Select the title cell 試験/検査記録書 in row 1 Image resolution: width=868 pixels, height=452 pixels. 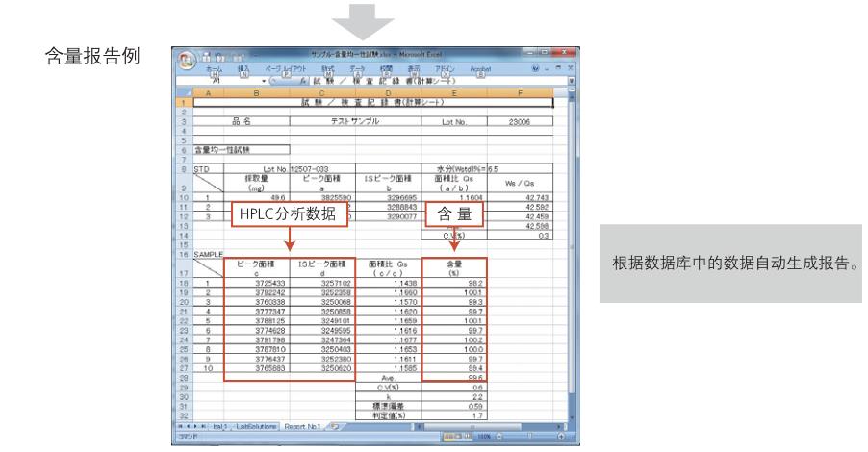(372, 102)
